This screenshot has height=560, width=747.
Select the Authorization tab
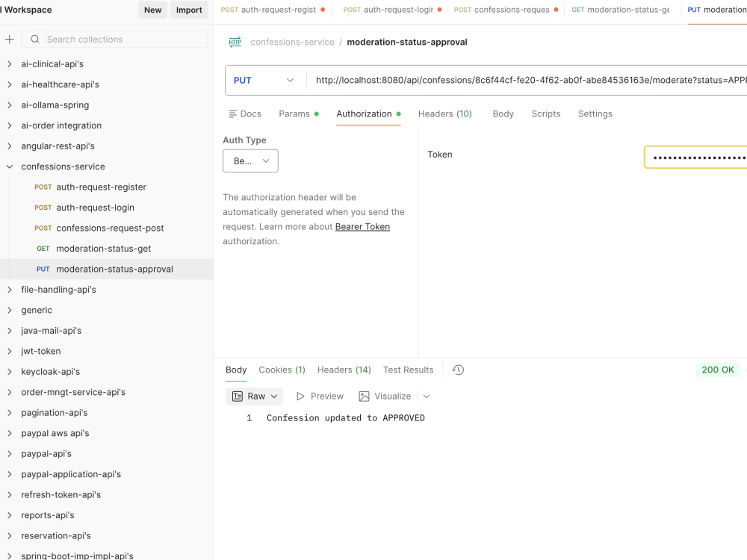point(368,113)
